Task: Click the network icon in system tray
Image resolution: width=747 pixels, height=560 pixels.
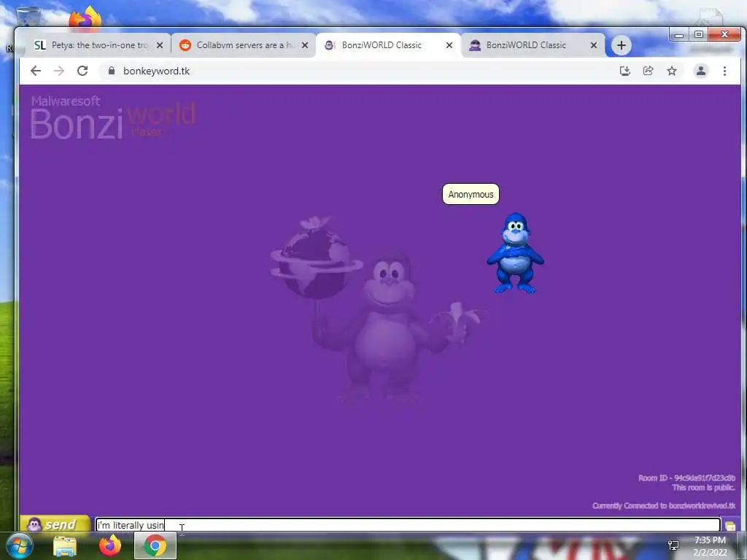Action: pyautogui.click(x=673, y=545)
